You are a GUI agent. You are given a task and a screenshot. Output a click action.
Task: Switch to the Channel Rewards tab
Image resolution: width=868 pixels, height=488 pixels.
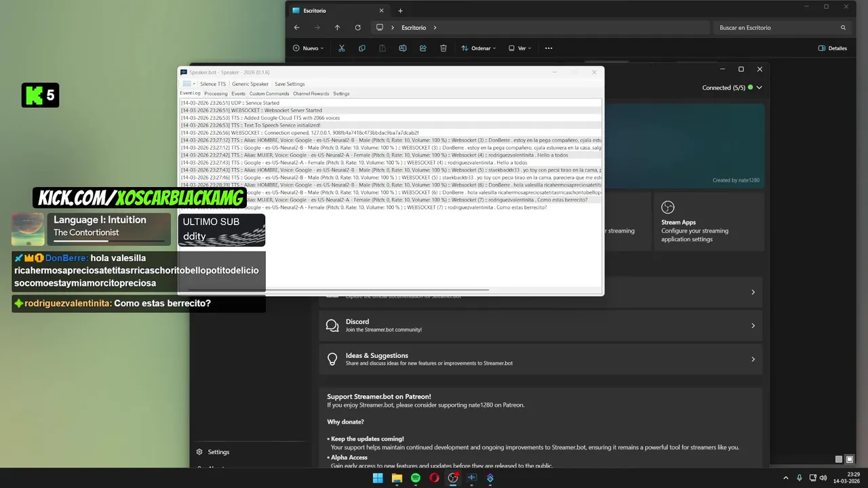coord(311,94)
